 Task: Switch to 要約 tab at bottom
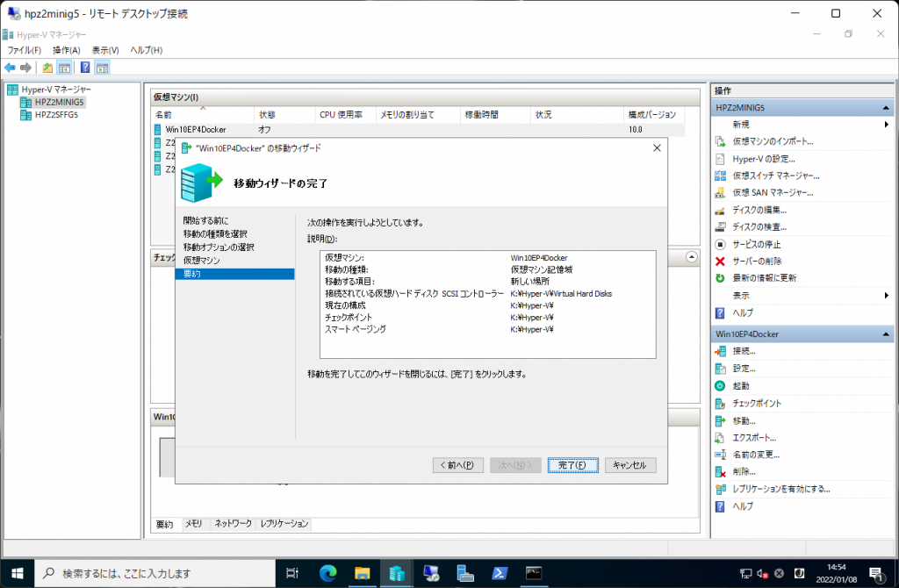(164, 525)
